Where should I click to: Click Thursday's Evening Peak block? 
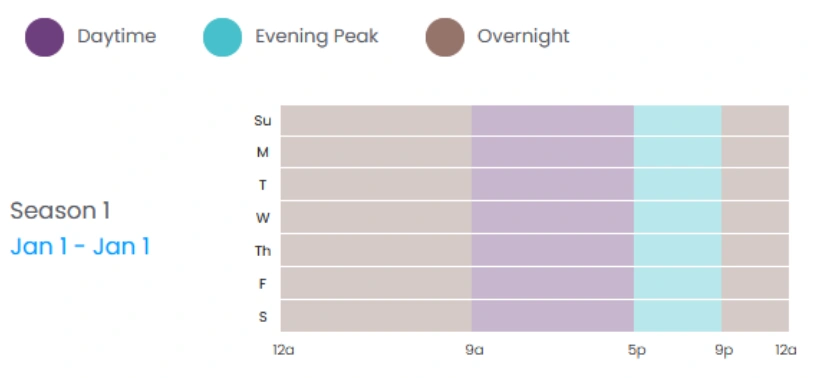pyautogui.click(x=678, y=250)
